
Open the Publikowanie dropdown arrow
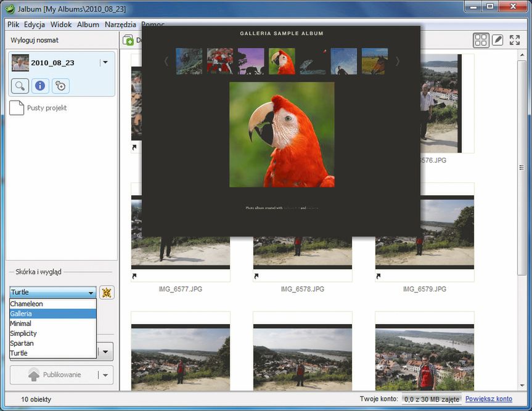click(x=105, y=375)
